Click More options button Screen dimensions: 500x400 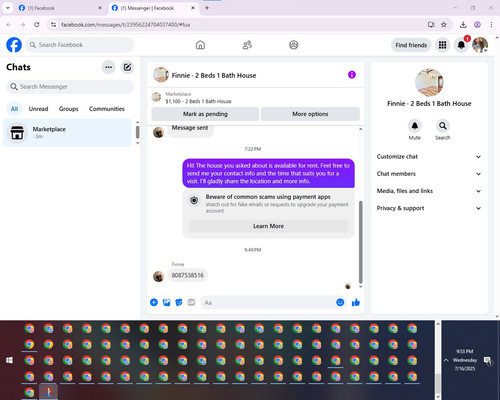310,114
